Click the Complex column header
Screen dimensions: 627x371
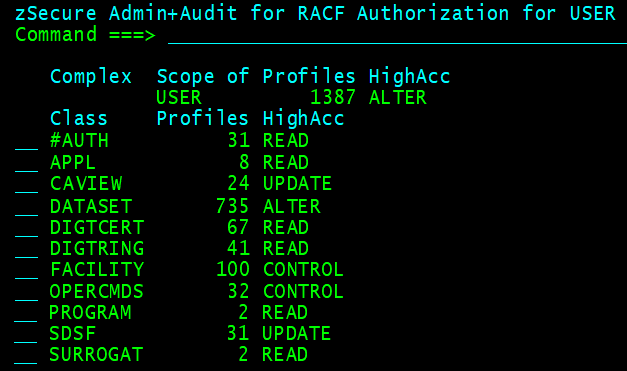[91, 76]
